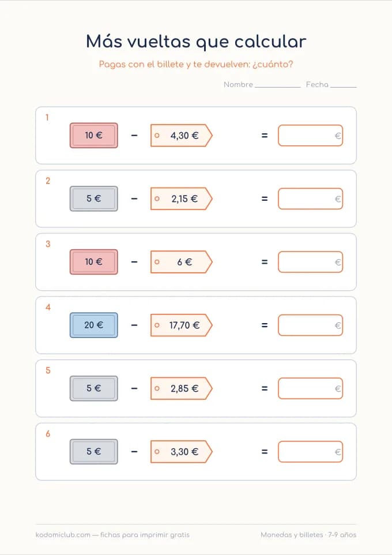392x555 pixels.
Task: Click the Nombre blank line
Action: (278, 86)
